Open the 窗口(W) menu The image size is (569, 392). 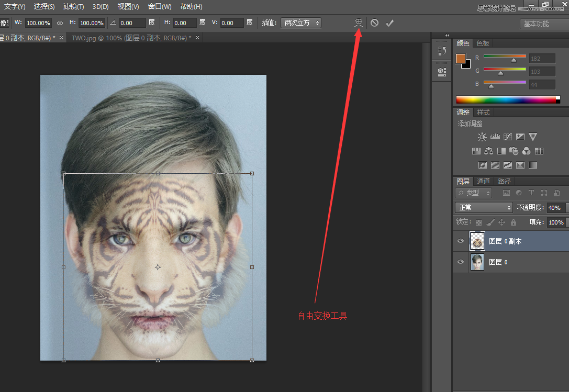(x=160, y=6)
